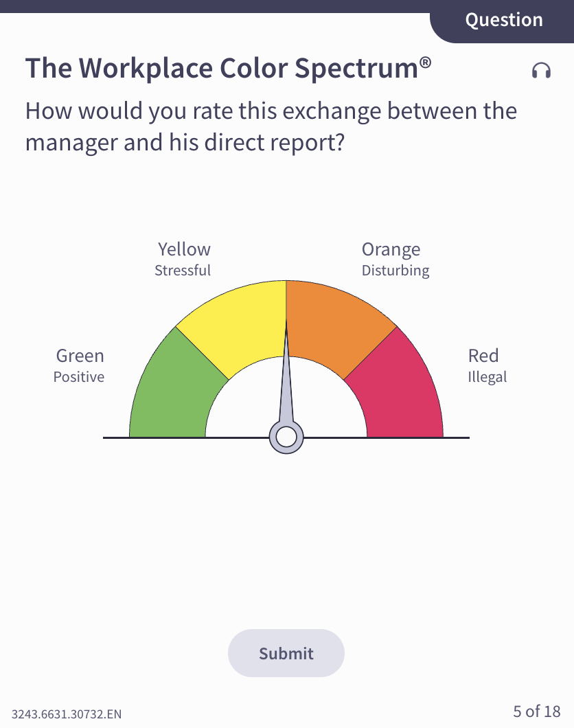Click the headphones audio icon
This screenshot has width=574, height=728.
541,70
